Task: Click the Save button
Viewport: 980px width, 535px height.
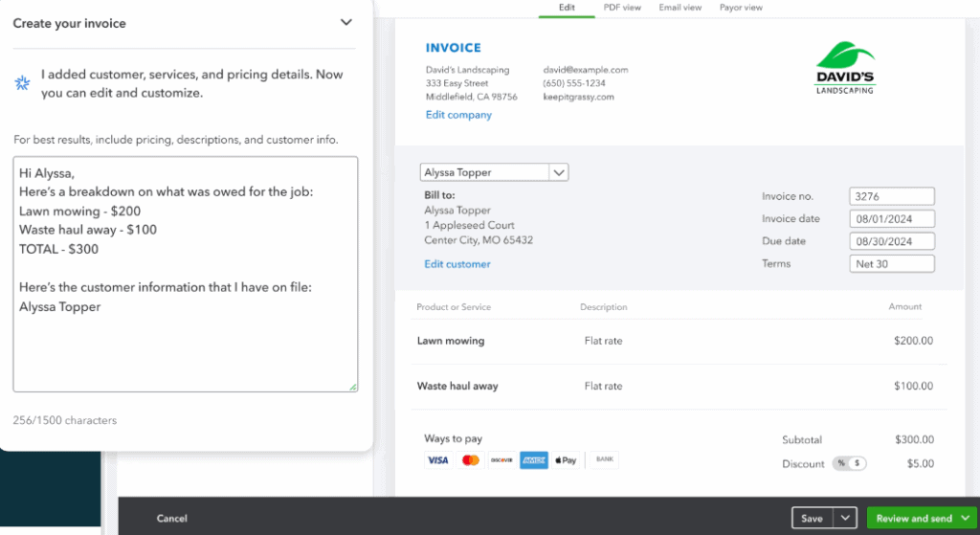Action: click(812, 518)
